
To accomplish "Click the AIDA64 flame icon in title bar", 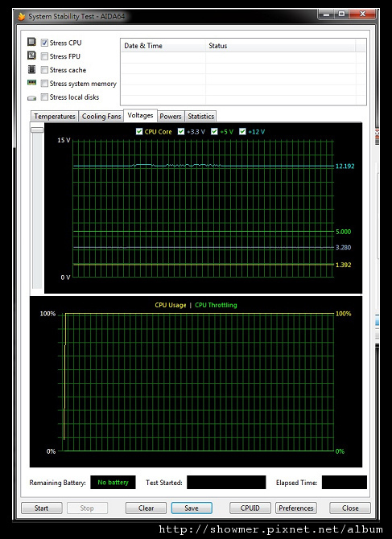I will (22, 17).
